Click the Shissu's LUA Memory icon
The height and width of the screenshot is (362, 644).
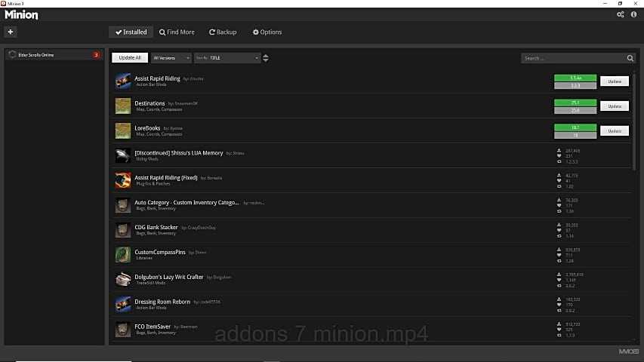(122, 156)
